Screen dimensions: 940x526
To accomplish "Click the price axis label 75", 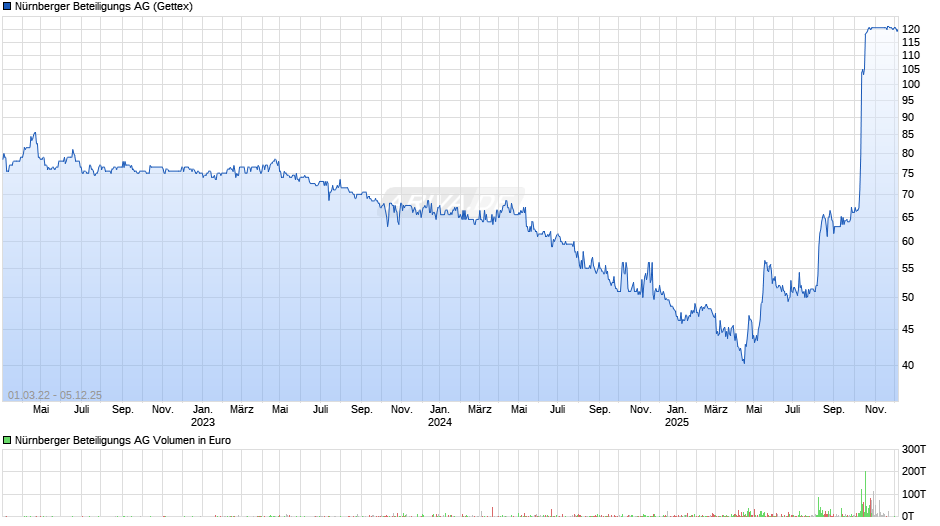I will tap(908, 173).
